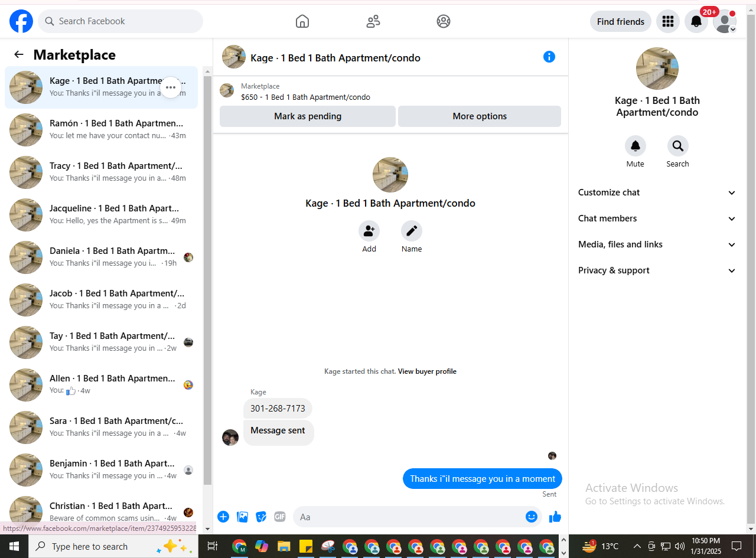The width and height of the screenshot is (756, 558).
Task: Open the emoji picker in the message box
Action: coord(532,517)
